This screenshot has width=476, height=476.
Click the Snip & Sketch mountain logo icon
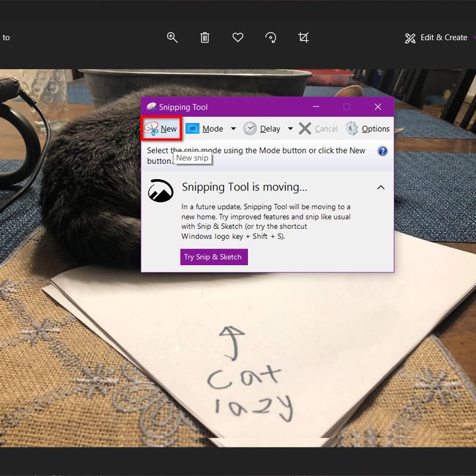161,190
